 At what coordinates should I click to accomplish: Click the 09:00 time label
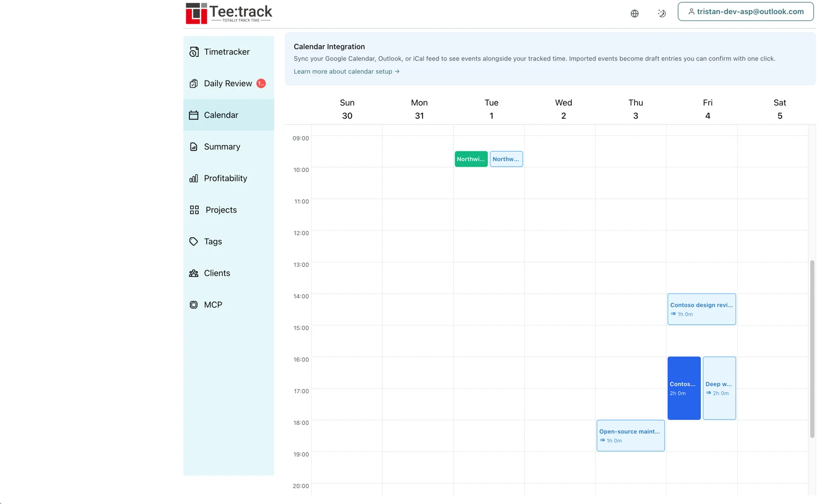(301, 138)
